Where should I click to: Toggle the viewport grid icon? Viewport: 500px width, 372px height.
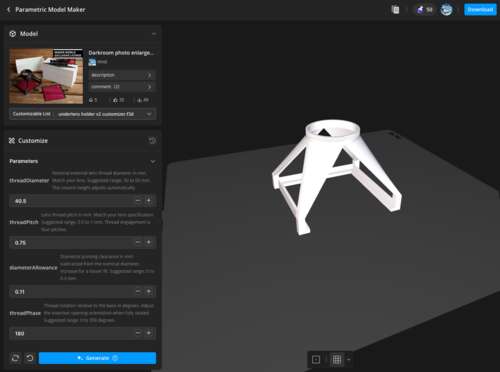click(x=337, y=359)
